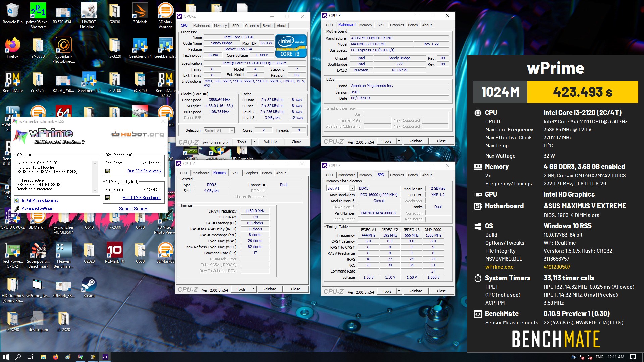Open About tab in CPU-Z Memory window

coord(281,173)
